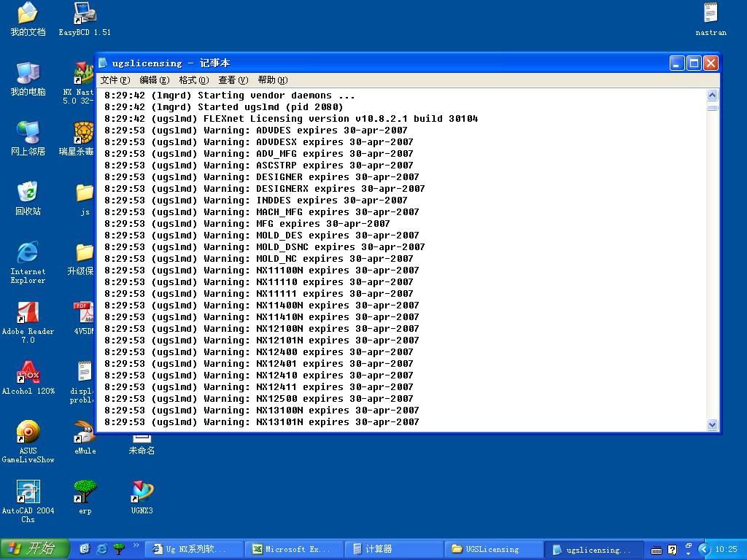The image size is (747, 560).
Task: Open the 文件(F) menu in Notepad
Action: point(115,80)
